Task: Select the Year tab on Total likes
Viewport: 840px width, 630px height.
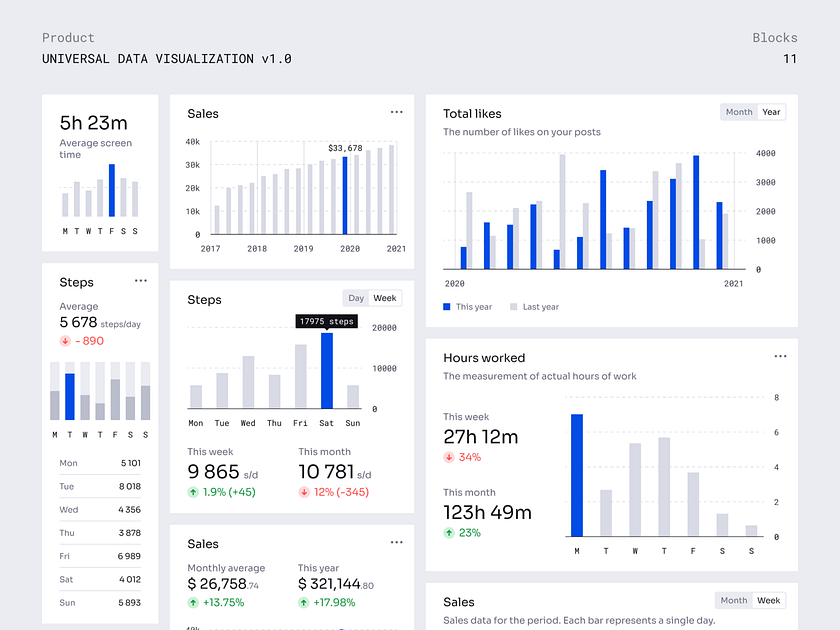Action: click(x=771, y=111)
